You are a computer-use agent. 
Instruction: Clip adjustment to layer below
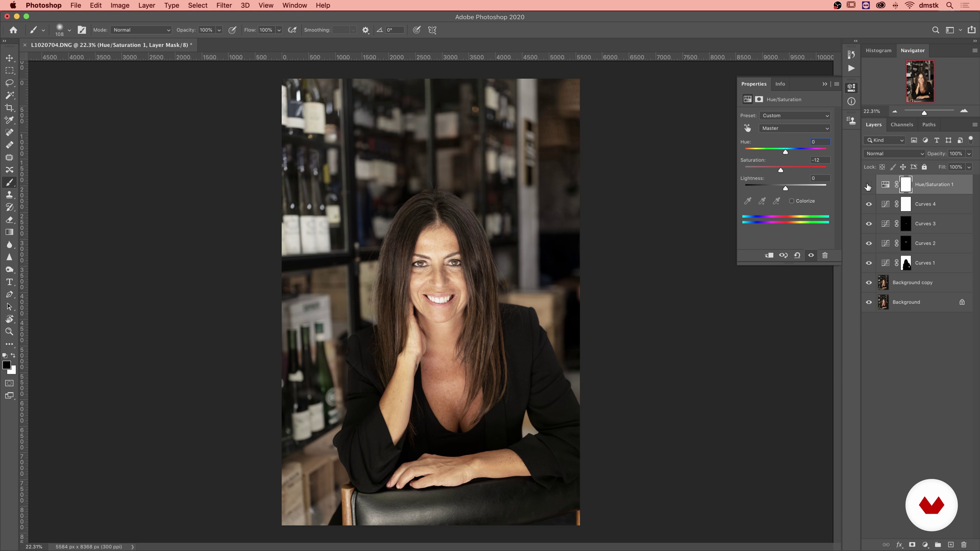(x=769, y=255)
